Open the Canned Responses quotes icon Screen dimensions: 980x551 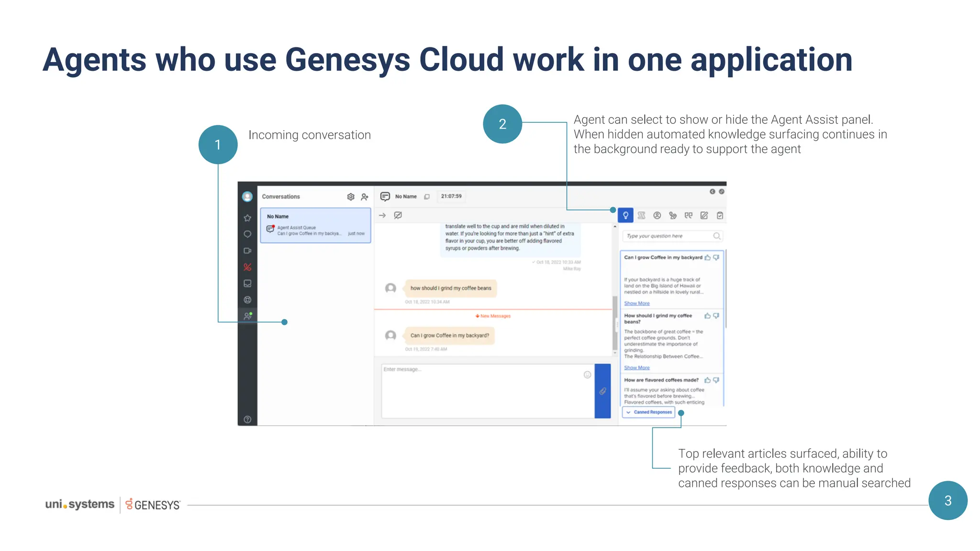(x=689, y=216)
